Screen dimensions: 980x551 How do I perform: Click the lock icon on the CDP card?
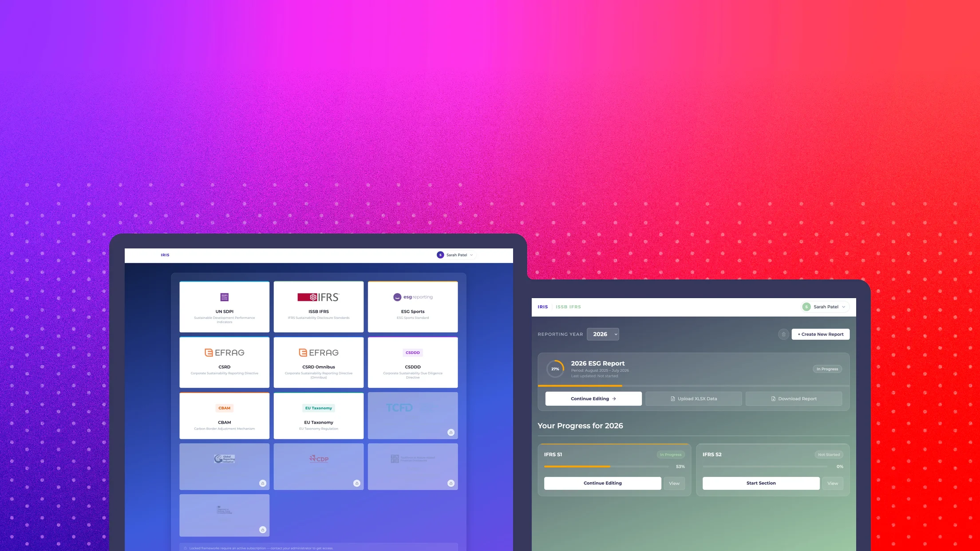357,483
